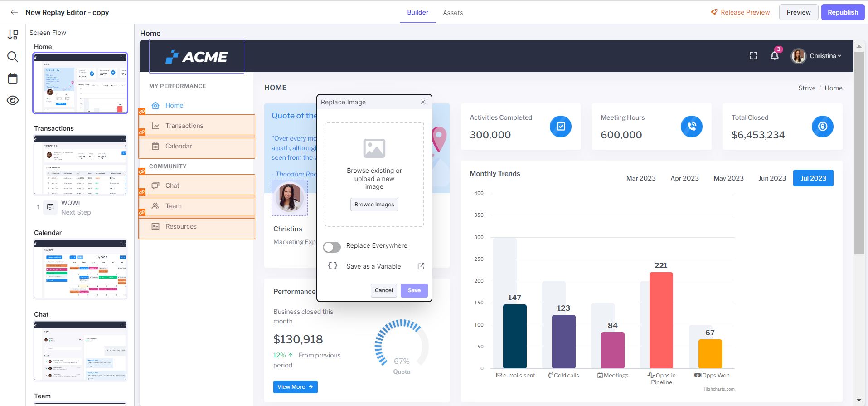The width and height of the screenshot is (868, 406).
Task: Click the back arrow next to editor title
Action: point(15,12)
